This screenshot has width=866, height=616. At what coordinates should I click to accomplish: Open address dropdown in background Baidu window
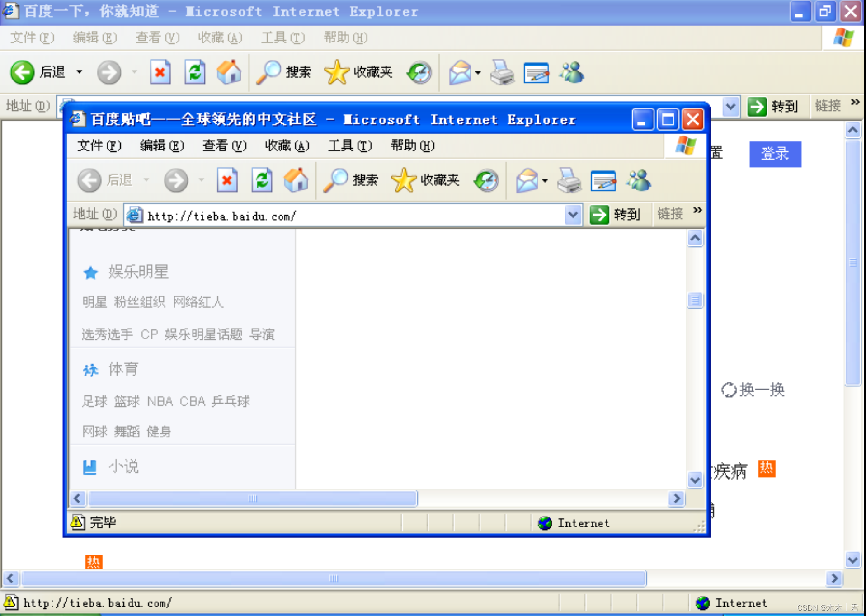730,107
